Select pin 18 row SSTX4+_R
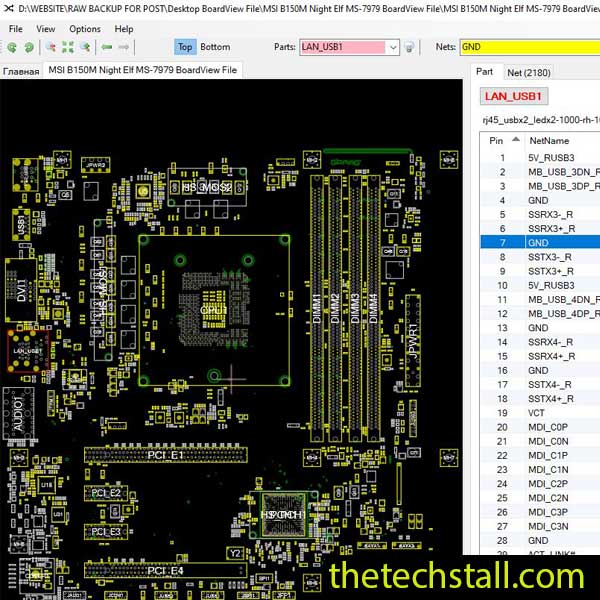The image size is (600, 600). 540,398
